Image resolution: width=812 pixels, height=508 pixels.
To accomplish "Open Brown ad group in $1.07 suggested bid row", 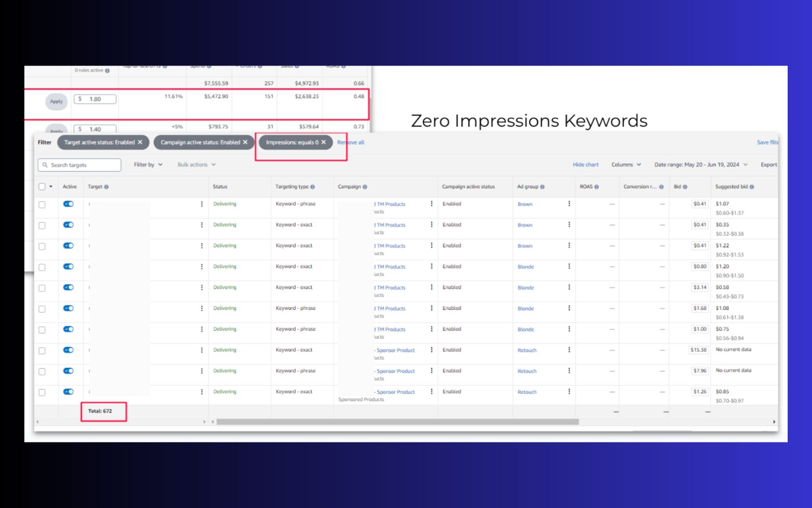I will click(x=525, y=204).
